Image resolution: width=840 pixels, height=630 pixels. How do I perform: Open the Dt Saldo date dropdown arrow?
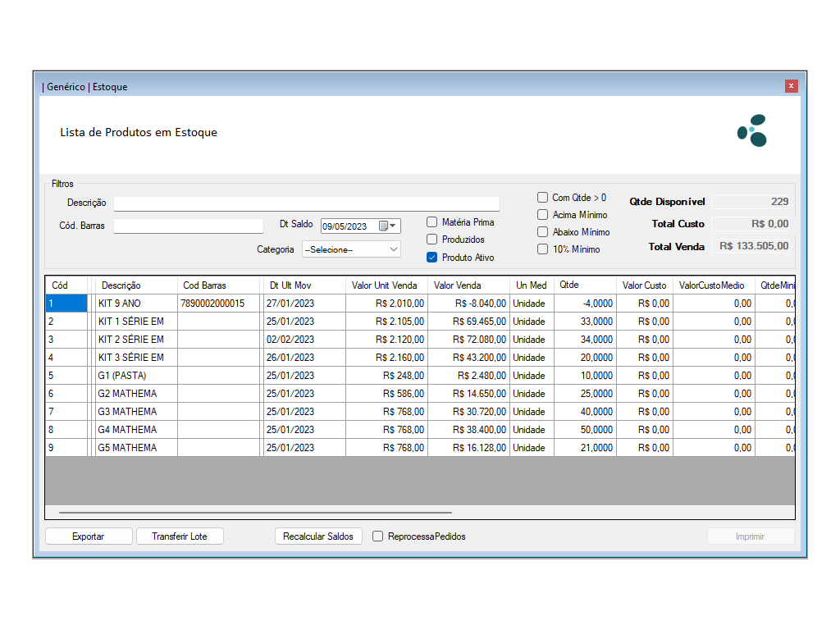coord(394,226)
